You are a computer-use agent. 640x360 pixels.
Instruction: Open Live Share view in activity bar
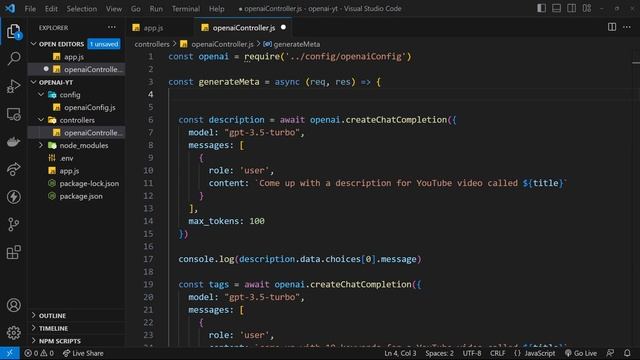(x=13, y=169)
